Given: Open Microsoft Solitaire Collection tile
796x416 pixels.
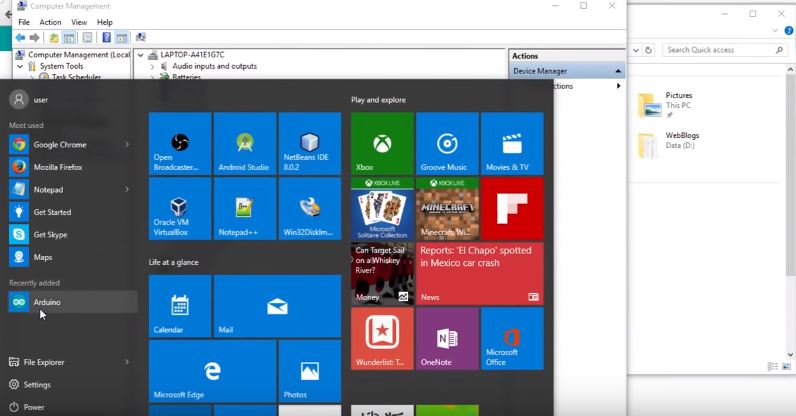Looking at the screenshot, I should [382, 208].
